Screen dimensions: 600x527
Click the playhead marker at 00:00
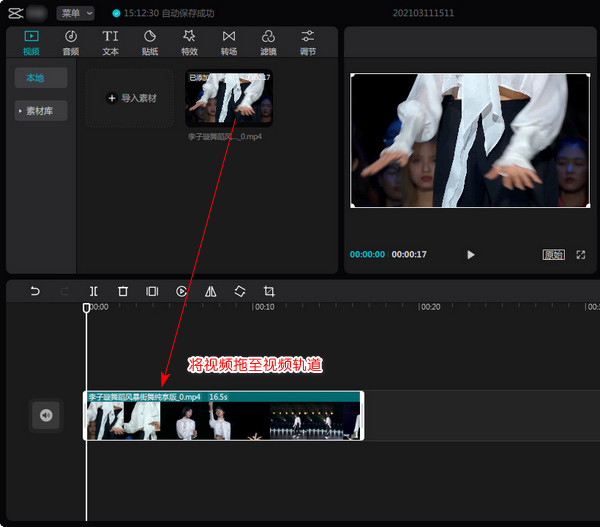click(86, 307)
